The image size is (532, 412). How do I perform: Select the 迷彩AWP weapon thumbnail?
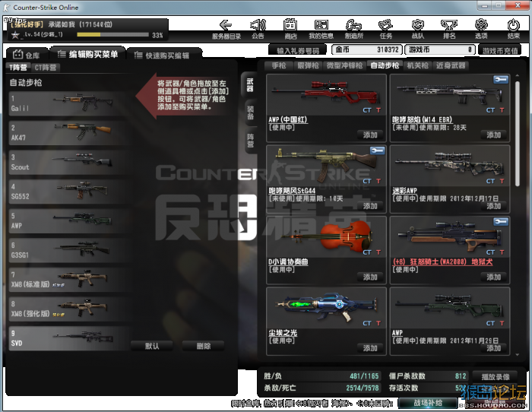click(450, 165)
